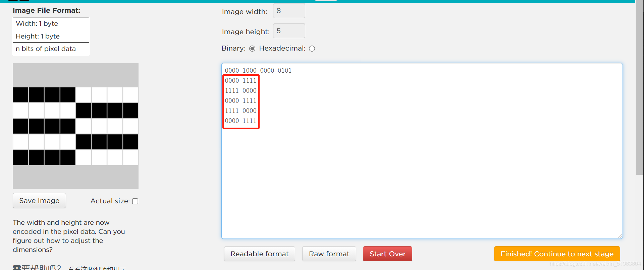Click the 'Hexadecimal:' label

(282, 48)
